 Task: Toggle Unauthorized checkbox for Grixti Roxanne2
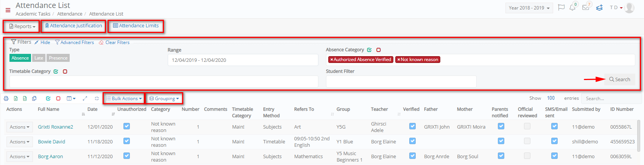coord(127,126)
